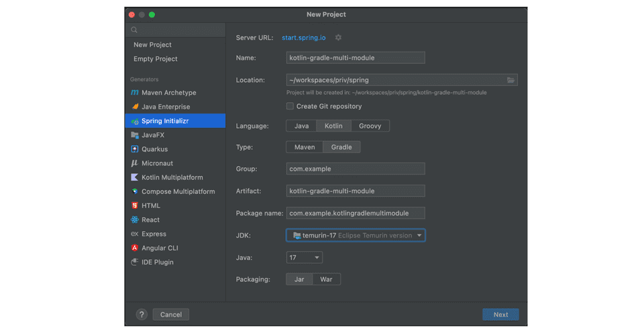Screen dimensions: 644x333
Task: Open the start.spring.io link
Action: [303, 38]
